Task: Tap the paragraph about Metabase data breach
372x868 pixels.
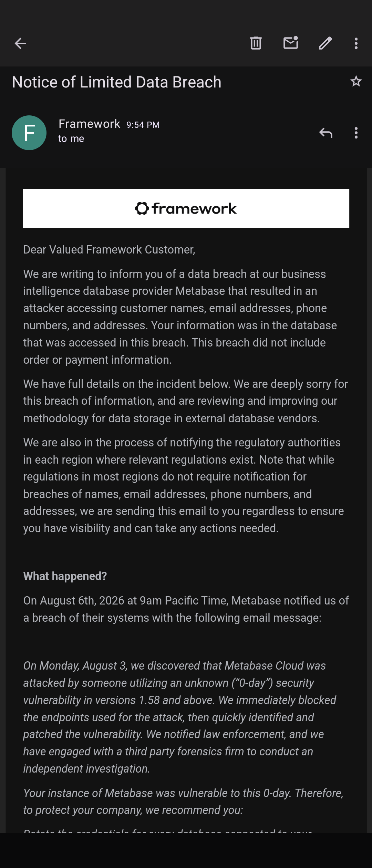Action: (x=180, y=317)
